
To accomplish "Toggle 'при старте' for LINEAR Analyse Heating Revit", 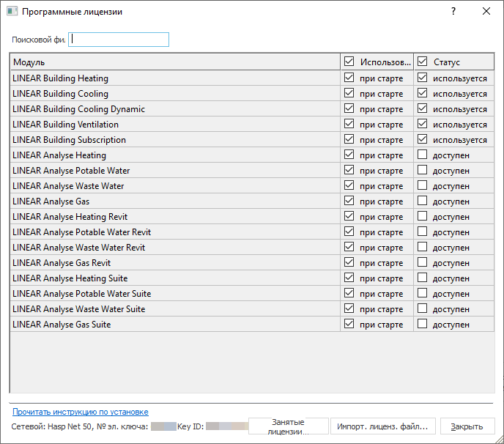I will (349, 216).
